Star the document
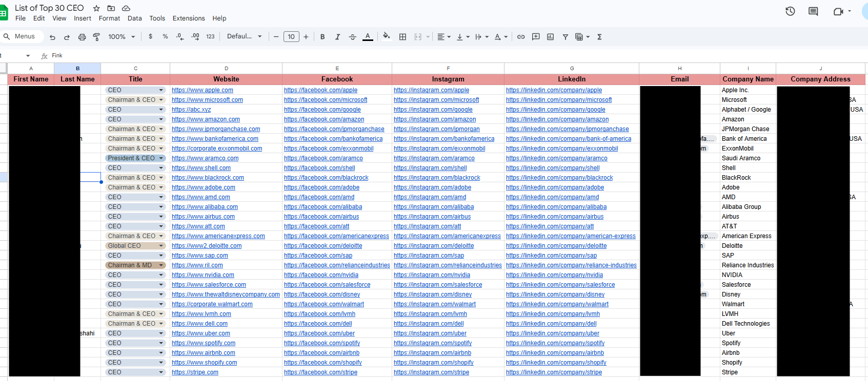This screenshot has width=868, height=381. pyautogui.click(x=96, y=8)
